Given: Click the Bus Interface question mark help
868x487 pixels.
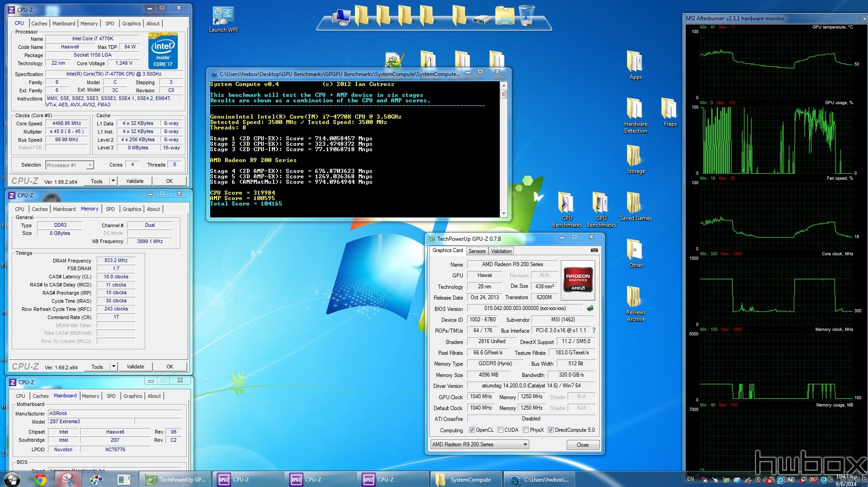Looking at the screenshot, I should (594, 330).
